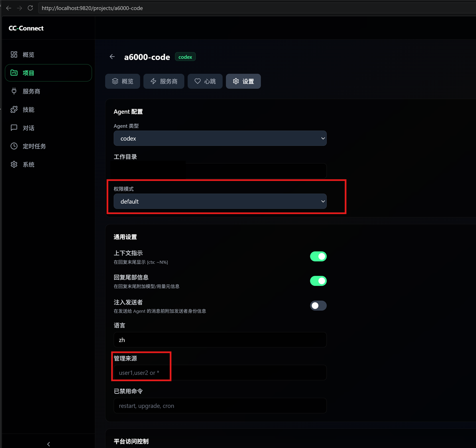Image resolution: width=476 pixels, height=448 pixels.
Task: Reload the page with the refresh icon
Action: (x=30, y=8)
